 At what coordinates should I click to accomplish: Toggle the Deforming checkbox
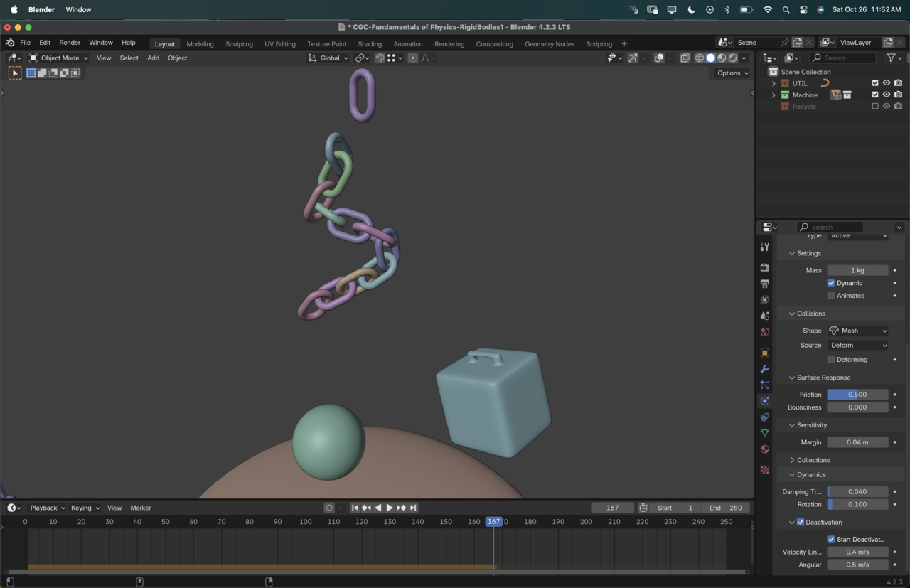tap(831, 360)
